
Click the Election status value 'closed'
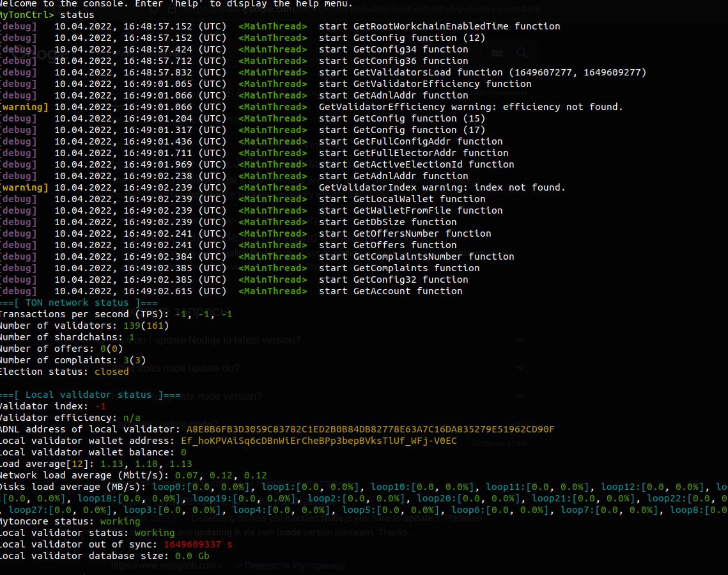click(x=111, y=372)
